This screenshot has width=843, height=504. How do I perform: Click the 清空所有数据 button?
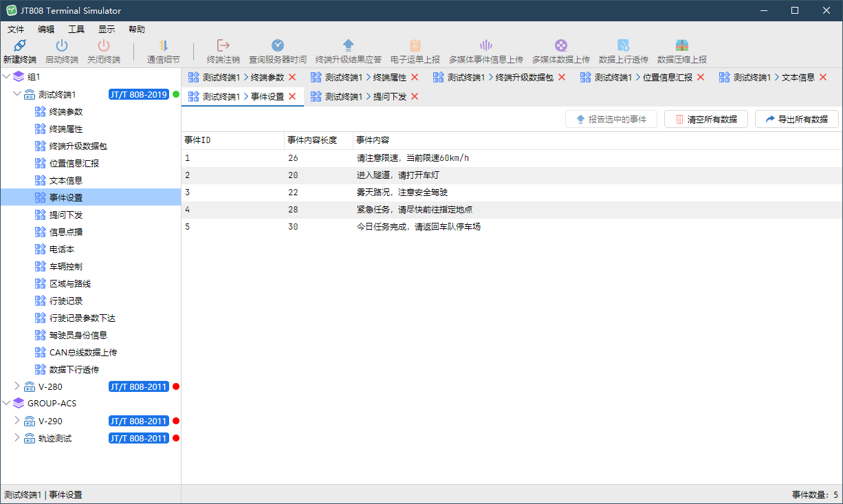705,120
